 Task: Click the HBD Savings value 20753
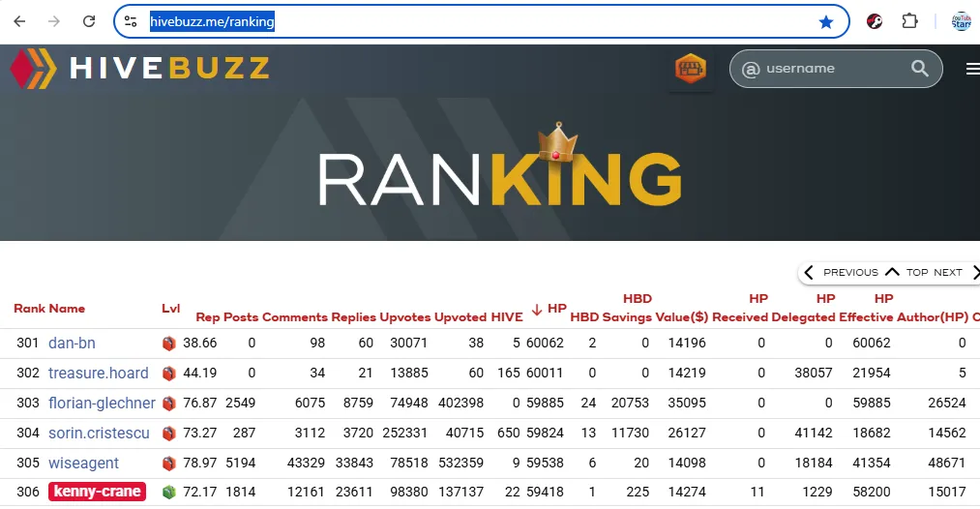click(630, 403)
